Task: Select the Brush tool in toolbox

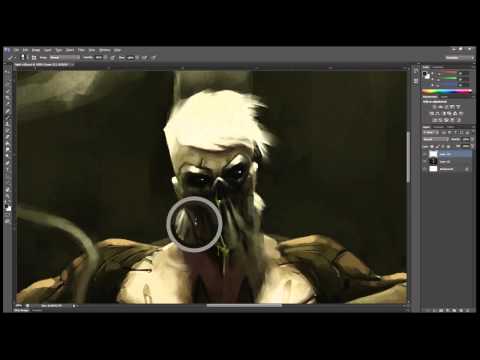Action: click(7, 117)
